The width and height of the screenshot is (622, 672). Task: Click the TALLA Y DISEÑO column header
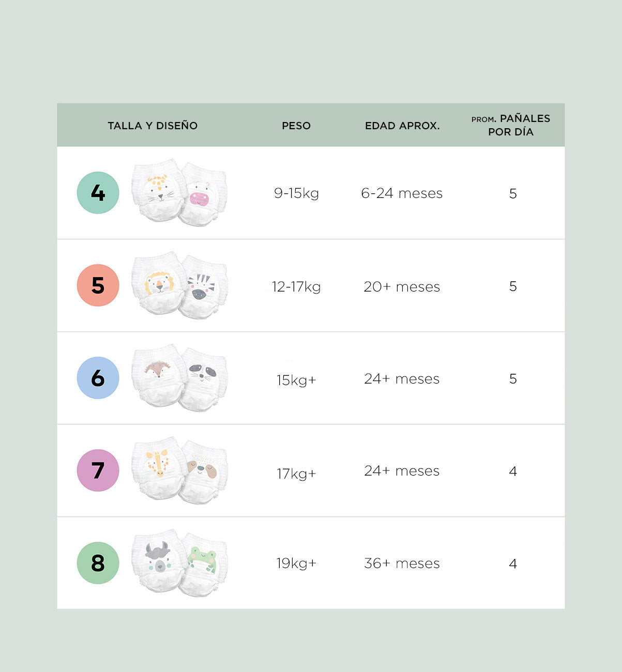coord(153,126)
